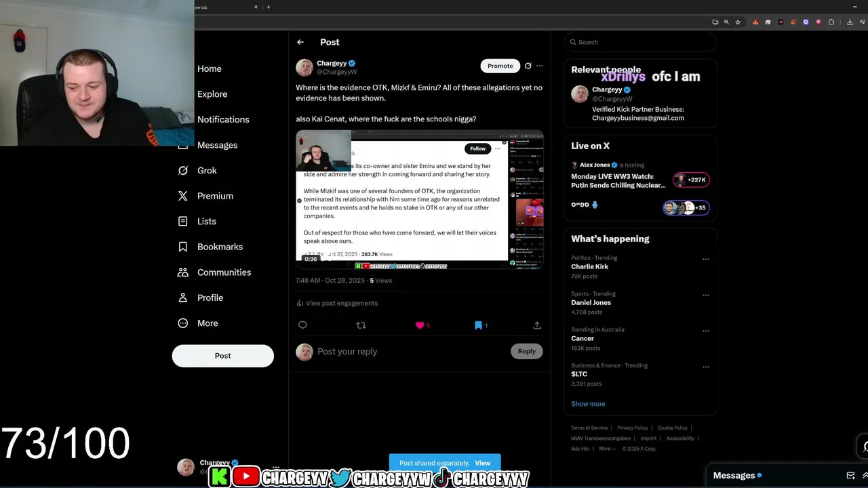
Task: Open the Charlie Kirk trending topic
Action: [589, 266]
